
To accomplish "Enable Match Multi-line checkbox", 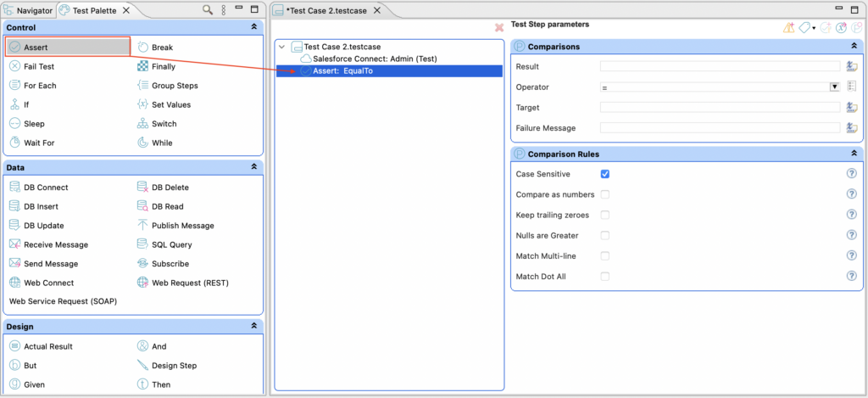I will coord(605,256).
